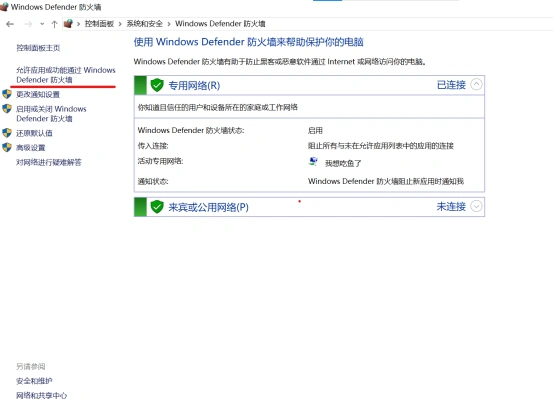This screenshot has width=554, height=405.
Task: Click shield icon beside 还原默认值
Action: [x=7, y=133]
